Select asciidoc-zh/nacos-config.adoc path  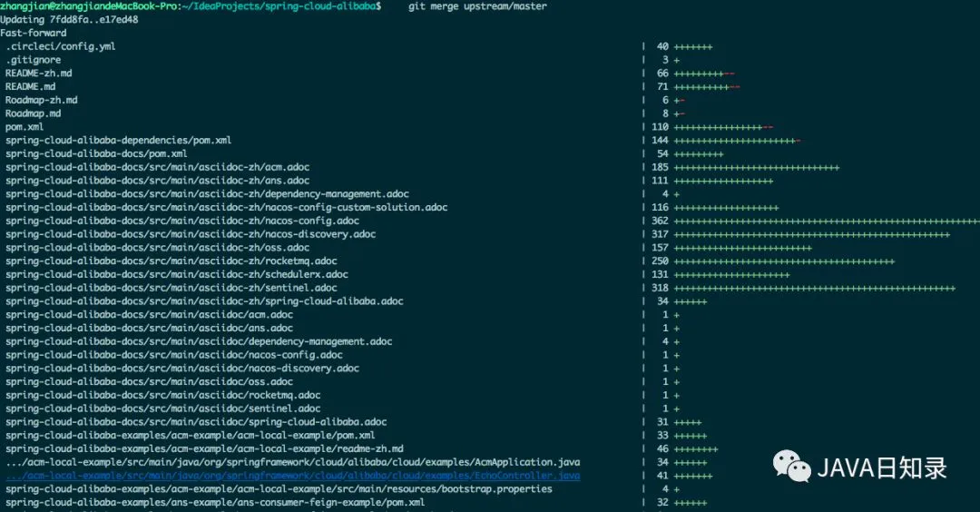(182, 221)
